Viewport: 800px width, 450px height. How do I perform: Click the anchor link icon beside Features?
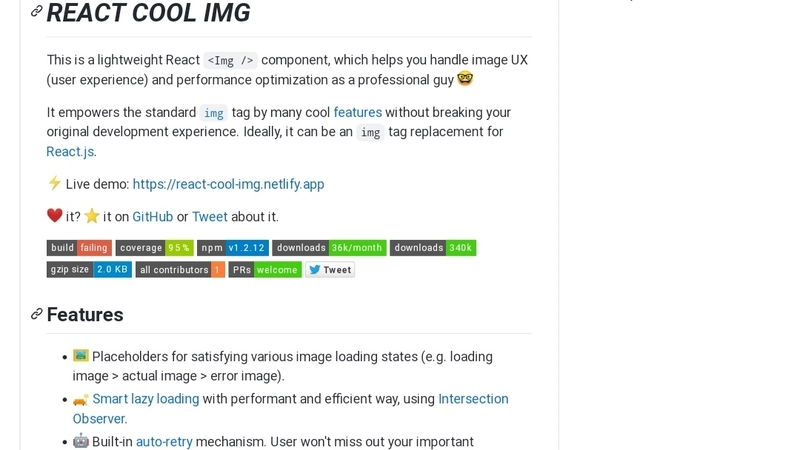point(36,314)
